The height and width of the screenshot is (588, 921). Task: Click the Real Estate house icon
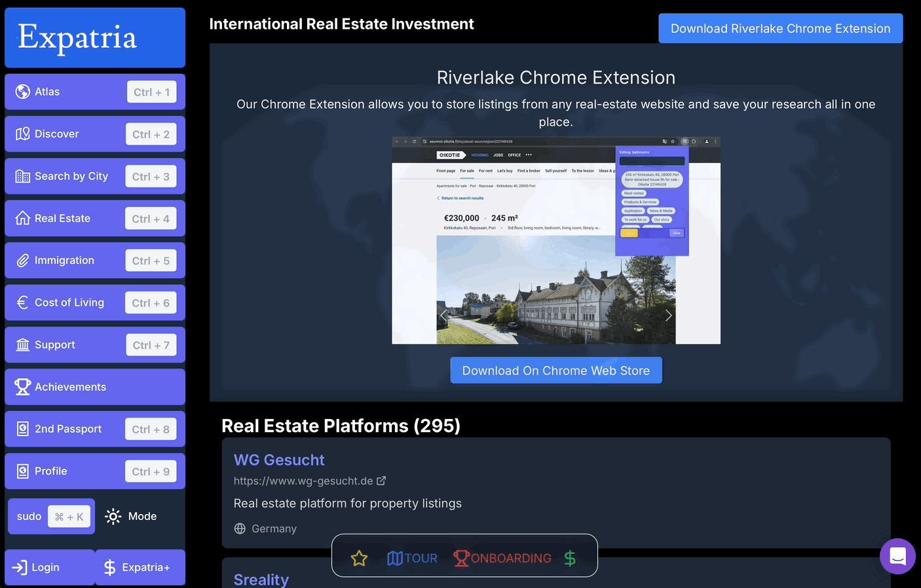click(23, 218)
